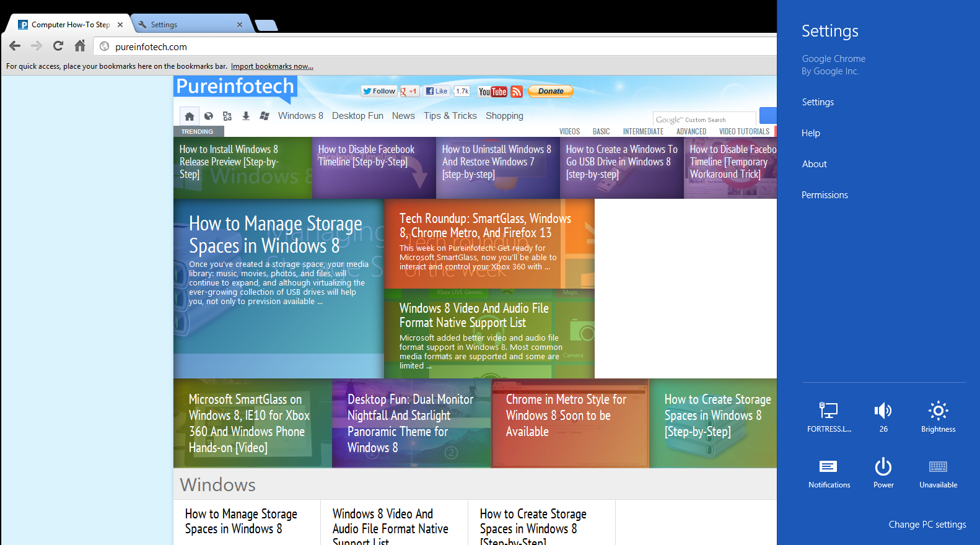This screenshot has width=980, height=545.
Task: Open the Tips & Tricks menu item
Action: pyautogui.click(x=450, y=116)
